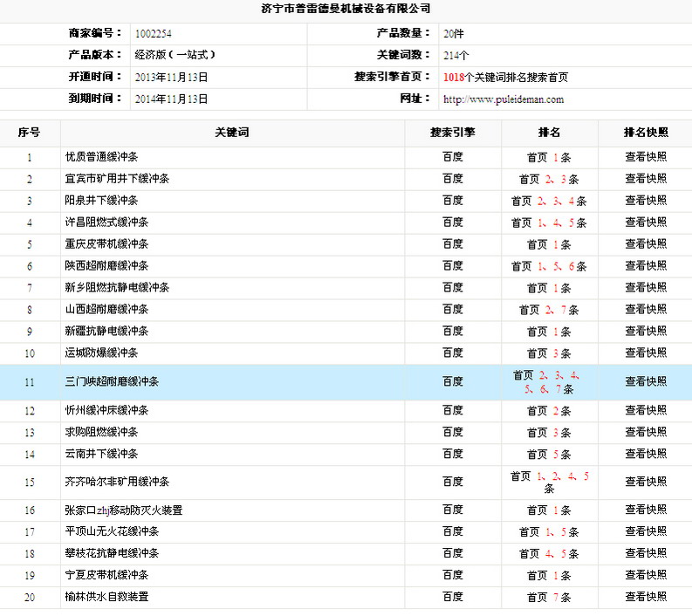Click the 排名 column header
The width and height of the screenshot is (692, 616).
[549, 133]
